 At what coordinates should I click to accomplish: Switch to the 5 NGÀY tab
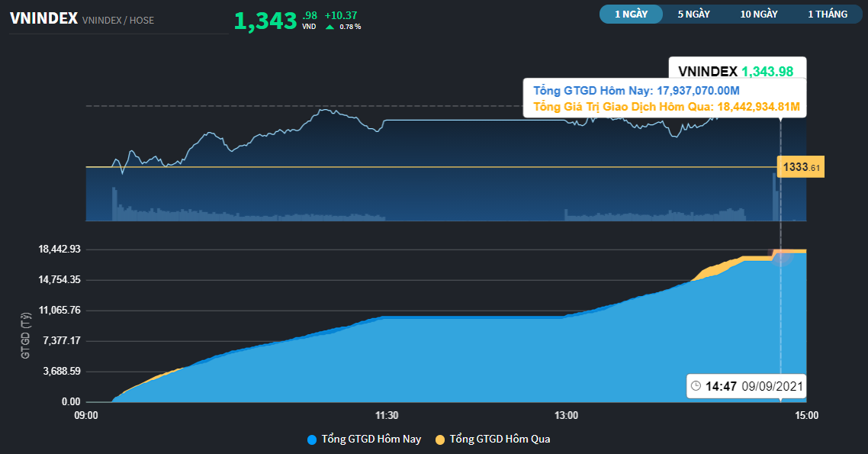pos(693,14)
